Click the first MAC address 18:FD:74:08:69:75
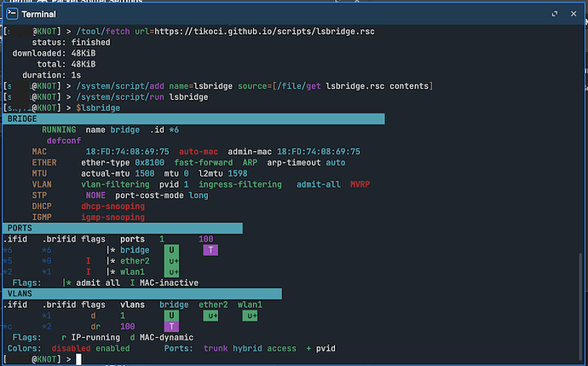Screen dimensions: 588x366 tap(128, 152)
